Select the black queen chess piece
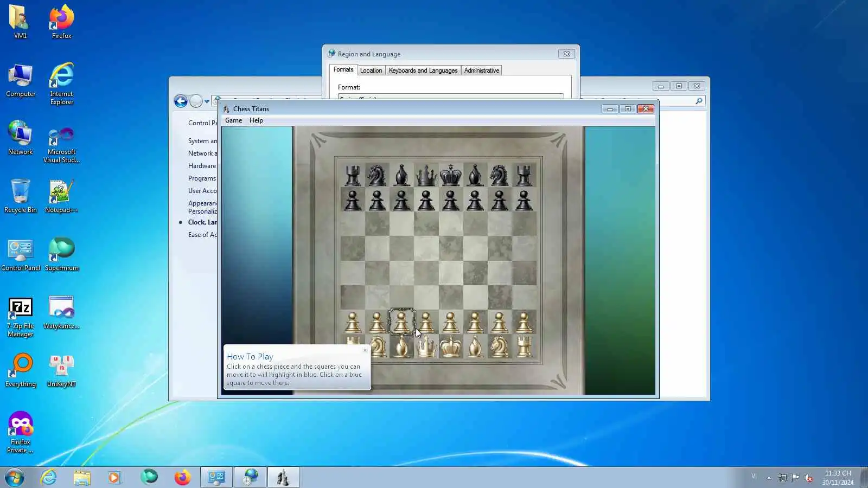868x488 pixels. tap(426, 175)
